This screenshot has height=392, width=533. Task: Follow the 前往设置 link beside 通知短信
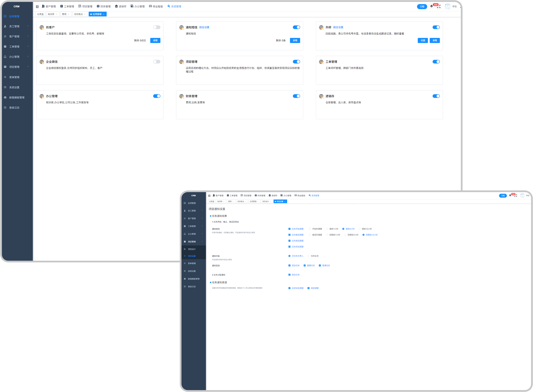pyautogui.click(x=204, y=27)
